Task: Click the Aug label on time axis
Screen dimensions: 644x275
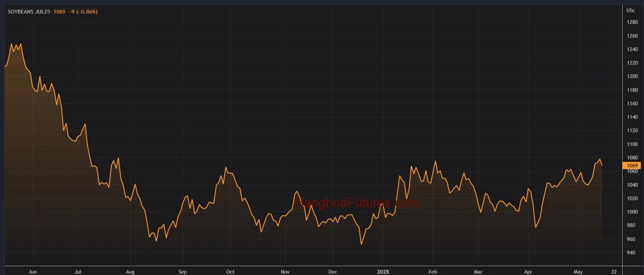Action: 130,272
